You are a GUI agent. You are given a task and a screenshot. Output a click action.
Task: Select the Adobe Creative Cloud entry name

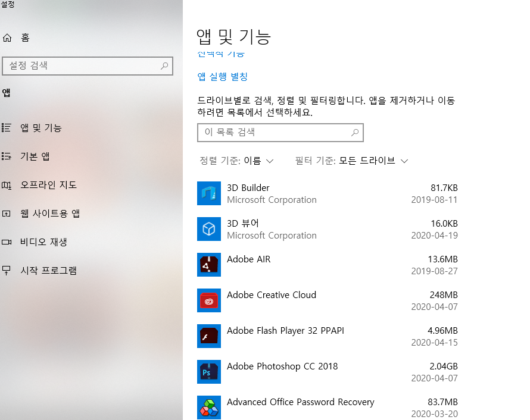click(272, 294)
